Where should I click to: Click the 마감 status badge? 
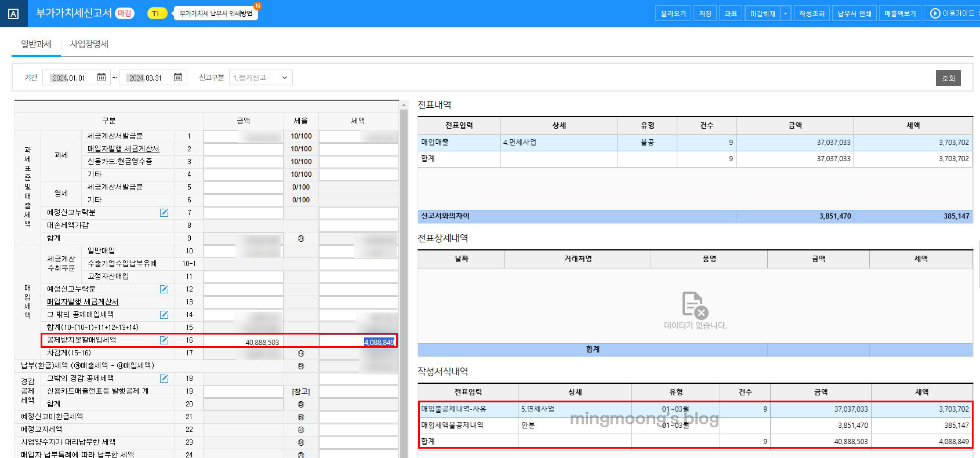(124, 13)
